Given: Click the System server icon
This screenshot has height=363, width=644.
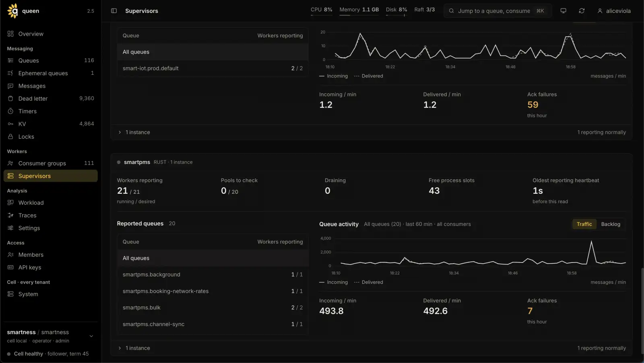Looking at the screenshot, I should 10,294.
